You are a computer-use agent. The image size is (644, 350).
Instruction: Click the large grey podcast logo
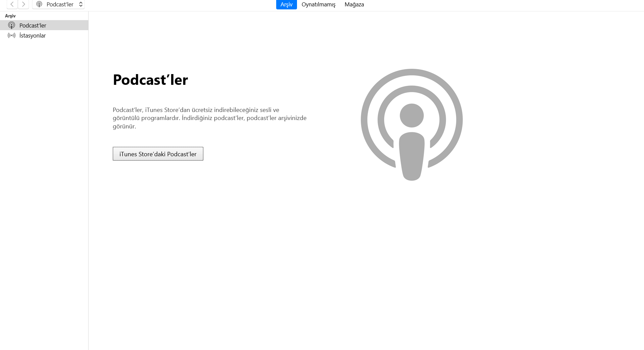coord(412,125)
